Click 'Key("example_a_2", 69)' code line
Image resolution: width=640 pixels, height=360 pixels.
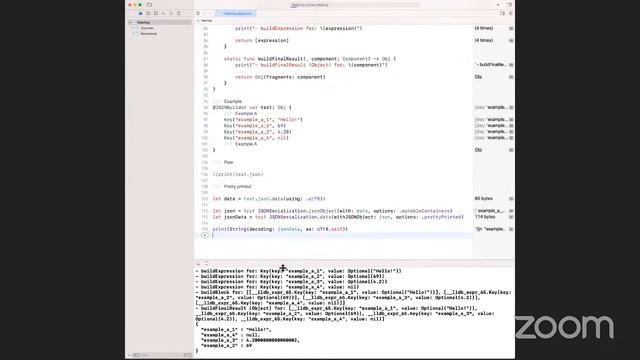pyautogui.click(x=255, y=126)
